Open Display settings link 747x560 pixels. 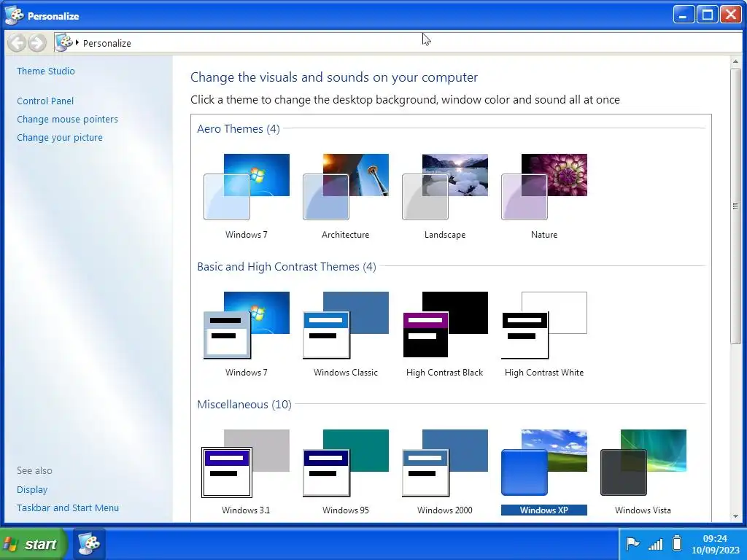(32, 489)
